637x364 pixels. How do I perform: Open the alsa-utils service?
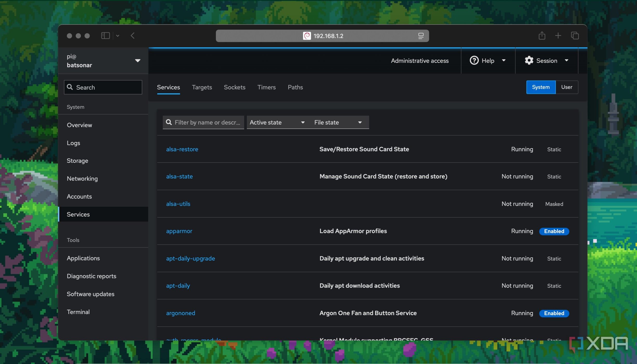178,204
